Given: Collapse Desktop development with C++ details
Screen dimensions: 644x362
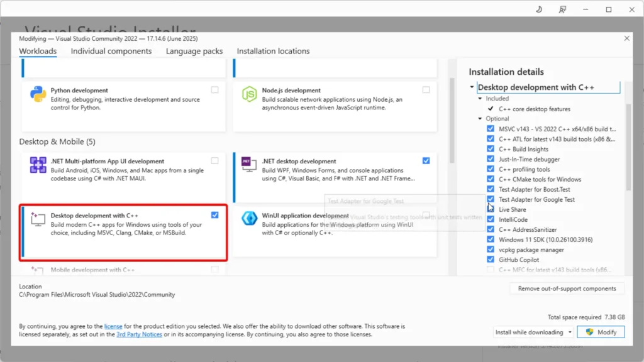Looking at the screenshot, I should (472, 87).
